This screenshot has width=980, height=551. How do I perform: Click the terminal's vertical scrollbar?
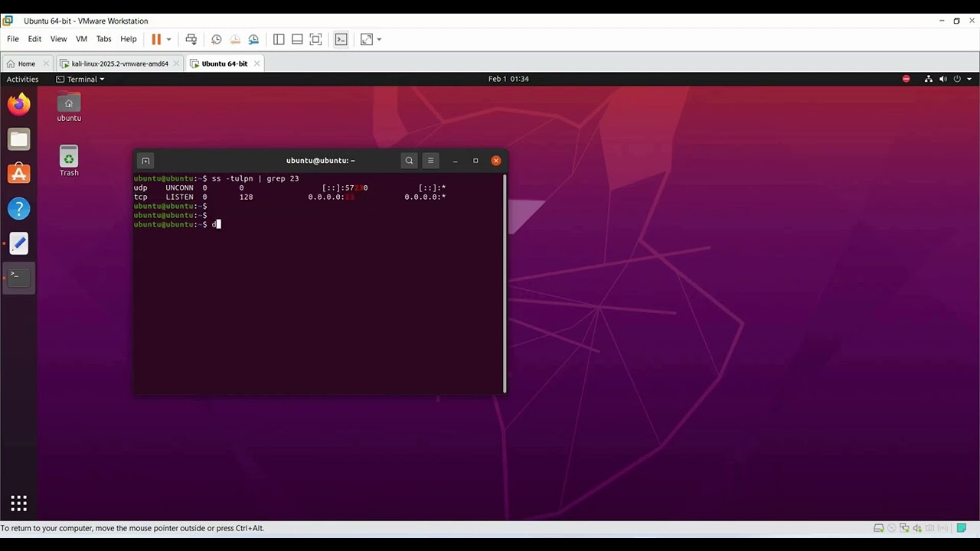click(505, 283)
